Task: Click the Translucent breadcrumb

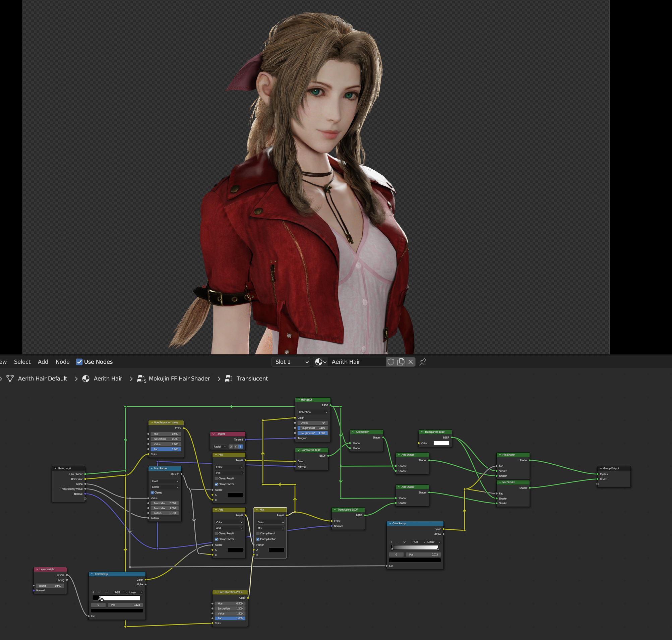Action: pos(252,379)
